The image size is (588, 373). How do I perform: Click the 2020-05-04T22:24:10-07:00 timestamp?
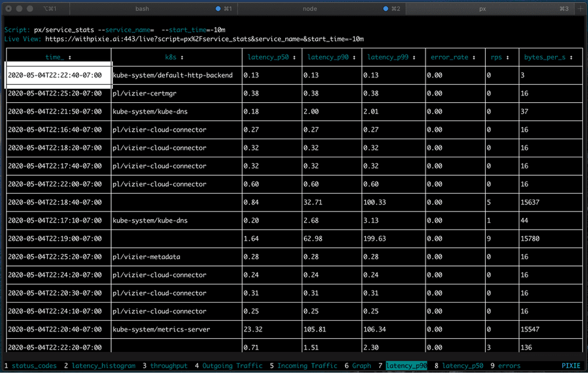point(55,311)
